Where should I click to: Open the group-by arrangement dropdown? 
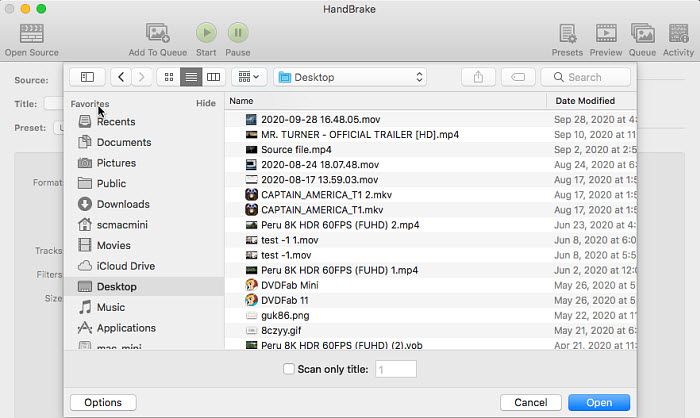[249, 77]
